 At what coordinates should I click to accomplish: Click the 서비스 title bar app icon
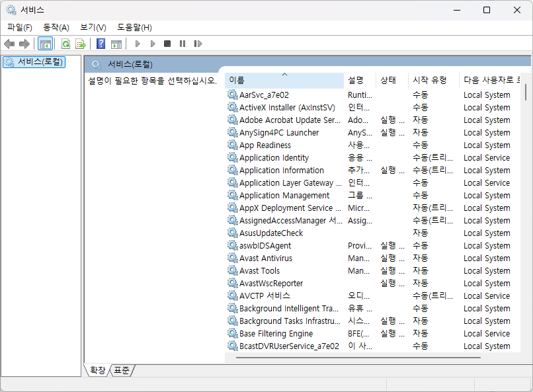(11, 10)
